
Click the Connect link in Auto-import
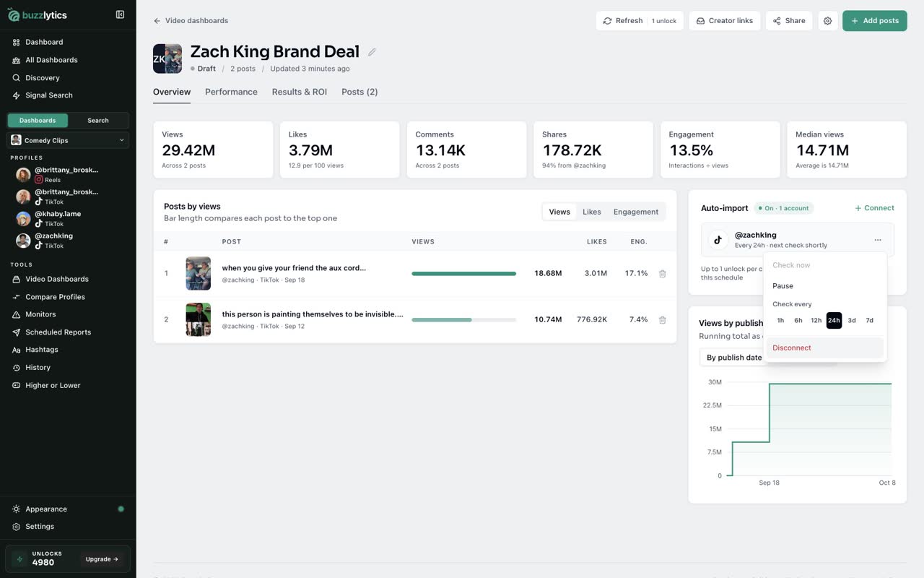(874, 208)
